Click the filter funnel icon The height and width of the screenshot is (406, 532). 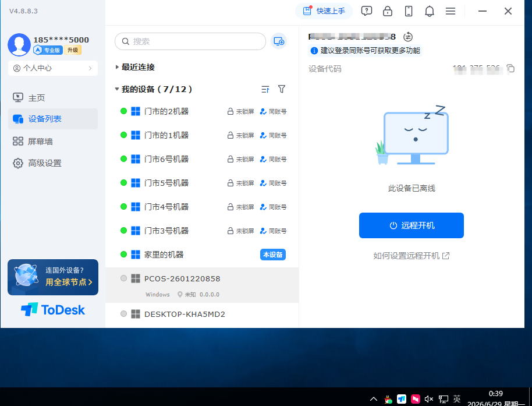pos(282,89)
